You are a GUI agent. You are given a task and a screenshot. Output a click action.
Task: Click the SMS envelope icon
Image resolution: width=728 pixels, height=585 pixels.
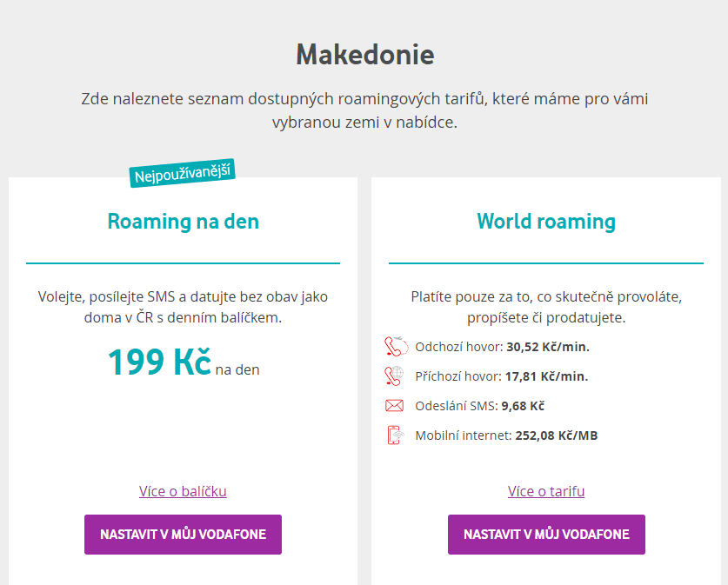(394, 406)
